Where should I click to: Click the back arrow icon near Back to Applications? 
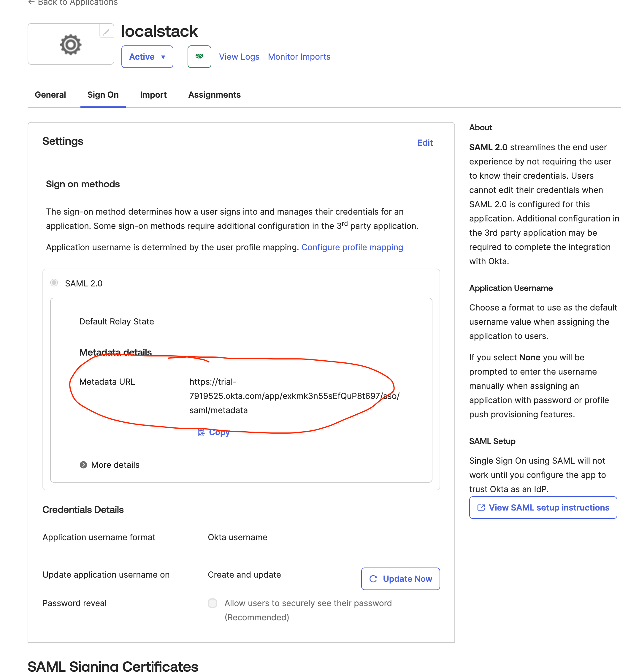click(31, 2)
